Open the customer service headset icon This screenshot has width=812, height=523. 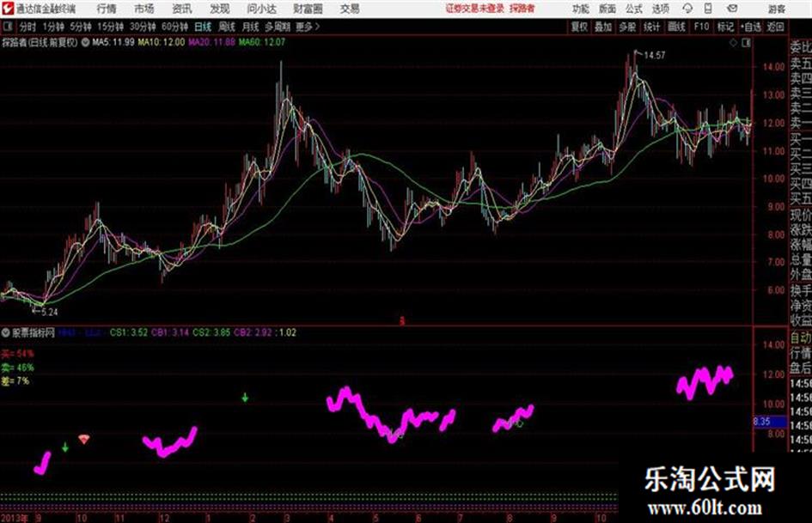click(687, 9)
